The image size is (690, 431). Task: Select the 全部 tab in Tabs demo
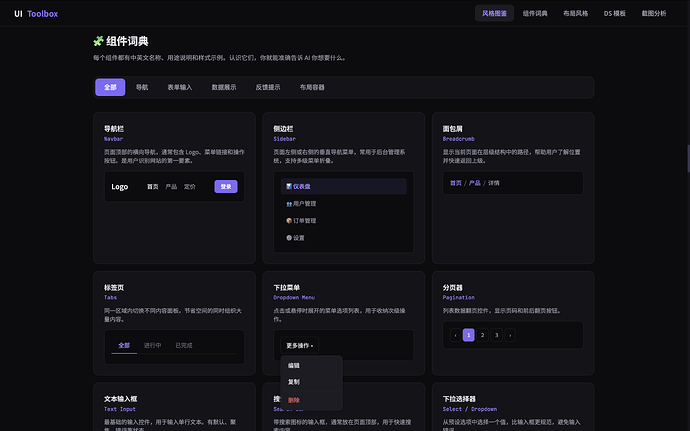coord(124,345)
